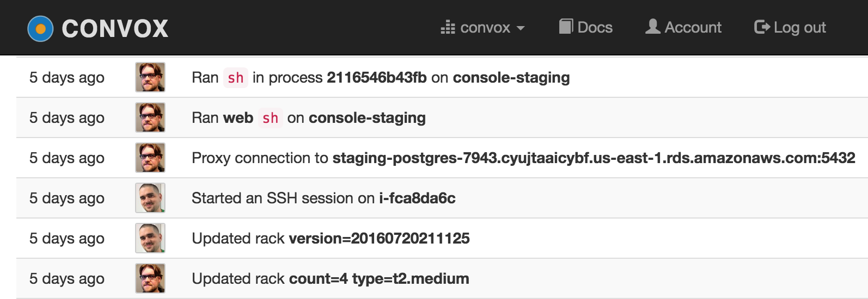Viewport: 868px width, 299px height.
Task: Click the organization grid icon beside convox
Action: click(x=448, y=27)
